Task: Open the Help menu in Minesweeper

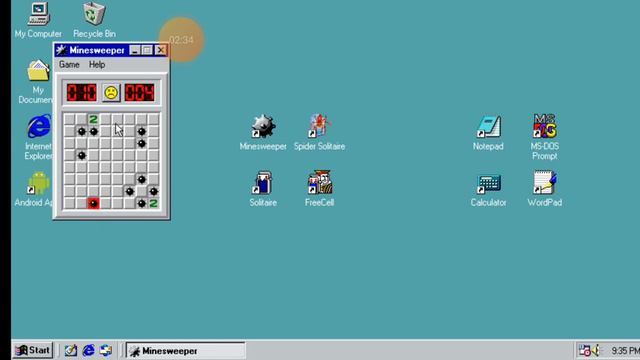Action: [x=97, y=64]
